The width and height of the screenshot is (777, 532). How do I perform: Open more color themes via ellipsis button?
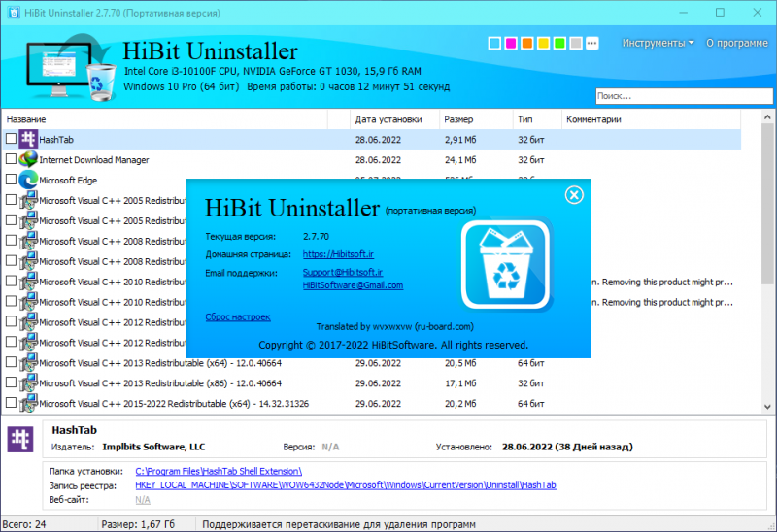point(592,43)
